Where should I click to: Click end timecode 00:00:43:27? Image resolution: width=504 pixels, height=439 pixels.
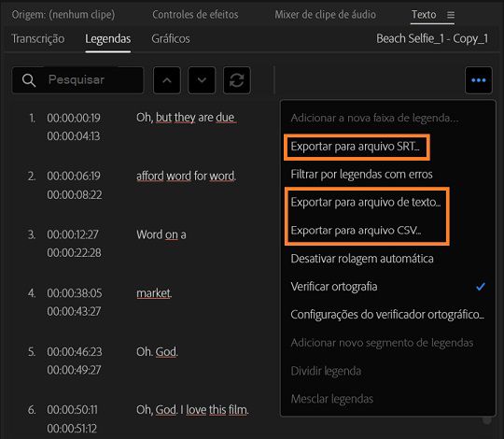click(x=74, y=312)
